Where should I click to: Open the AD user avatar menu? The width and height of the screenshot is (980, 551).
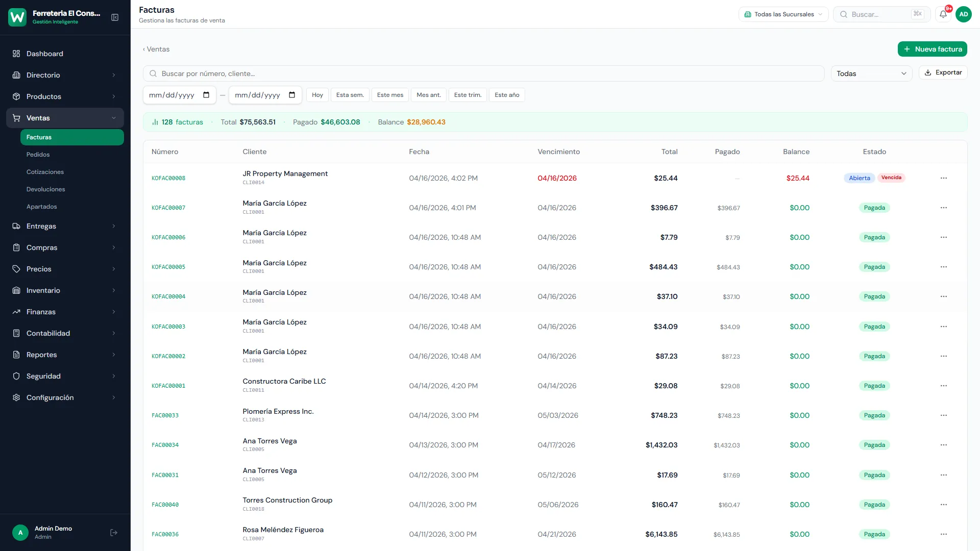pyautogui.click(x=963, y=14)
